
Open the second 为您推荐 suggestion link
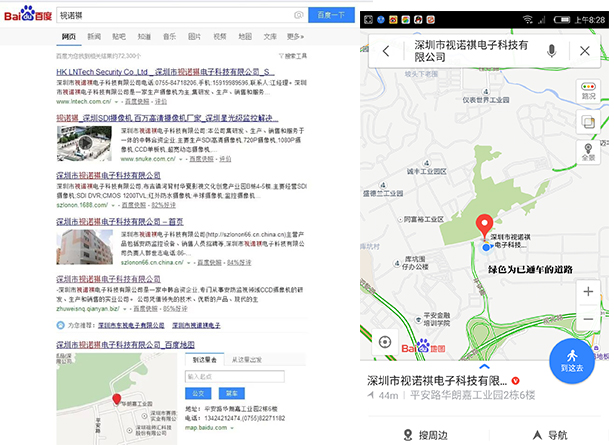tap(196, 326)
